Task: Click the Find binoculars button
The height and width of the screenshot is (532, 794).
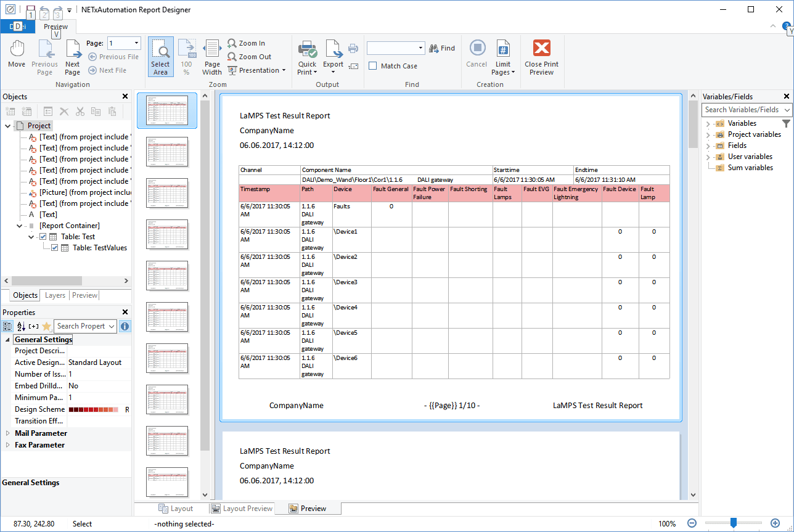Action: click(x=442, y=48)
